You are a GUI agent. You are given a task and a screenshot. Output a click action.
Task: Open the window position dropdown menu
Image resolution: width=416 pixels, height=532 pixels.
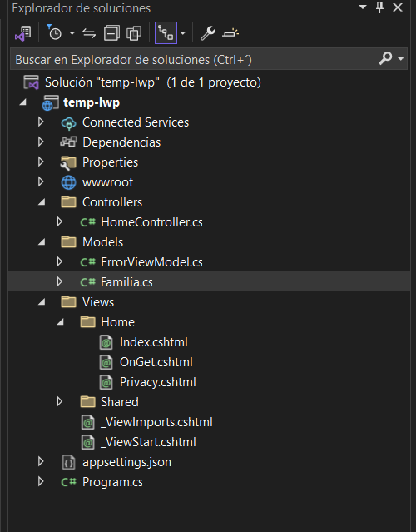(363, 7)
